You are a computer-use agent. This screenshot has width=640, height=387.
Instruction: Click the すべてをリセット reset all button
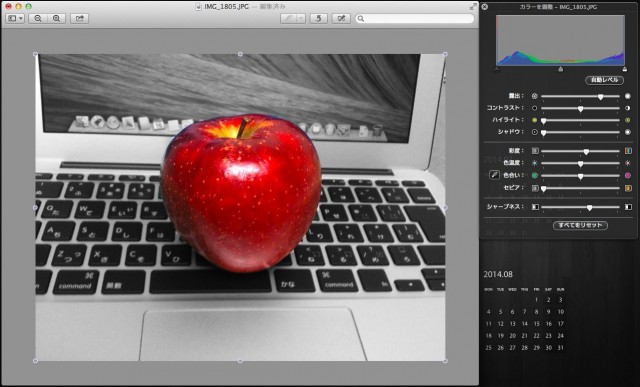580,225
